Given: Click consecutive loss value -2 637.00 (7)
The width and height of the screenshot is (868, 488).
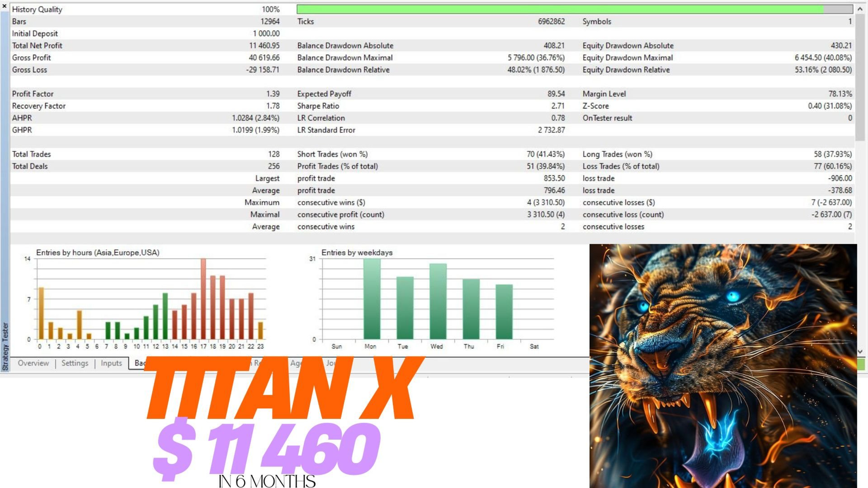Looking at the screenshot, I should point(832,214).
